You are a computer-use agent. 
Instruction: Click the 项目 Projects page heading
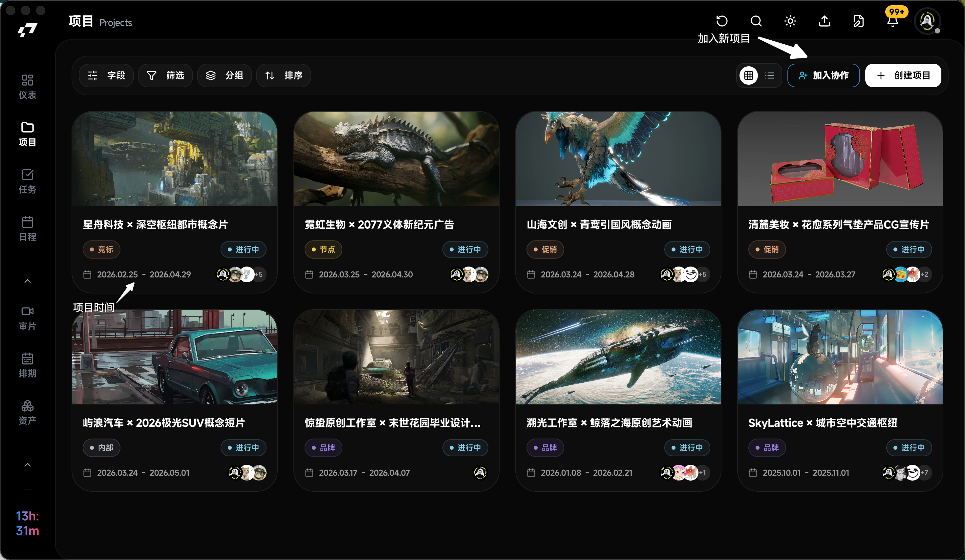pyautogui.click(x=100, y=22)
